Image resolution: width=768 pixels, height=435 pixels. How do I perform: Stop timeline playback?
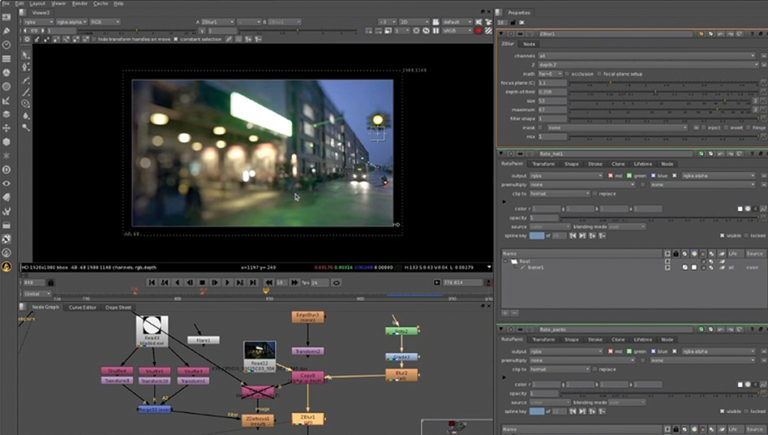point(202,283)
